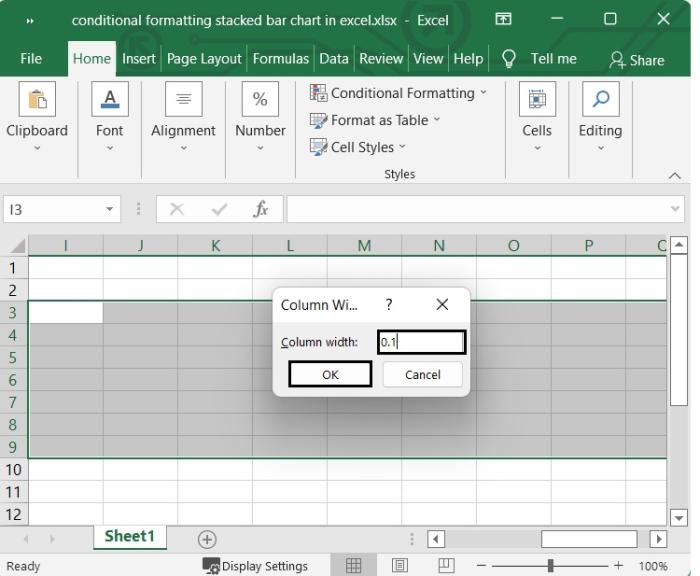Click the dialog help question mark

coord(389,305)
